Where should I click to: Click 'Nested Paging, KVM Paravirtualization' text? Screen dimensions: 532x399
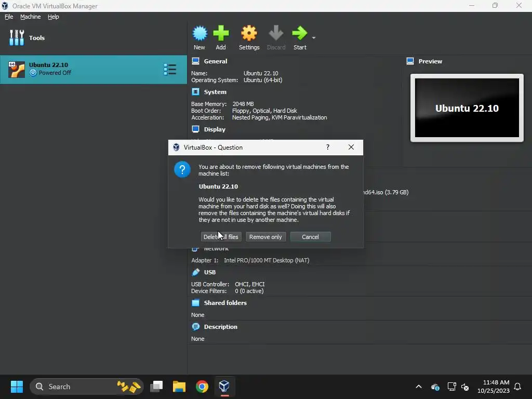point(280,117)
